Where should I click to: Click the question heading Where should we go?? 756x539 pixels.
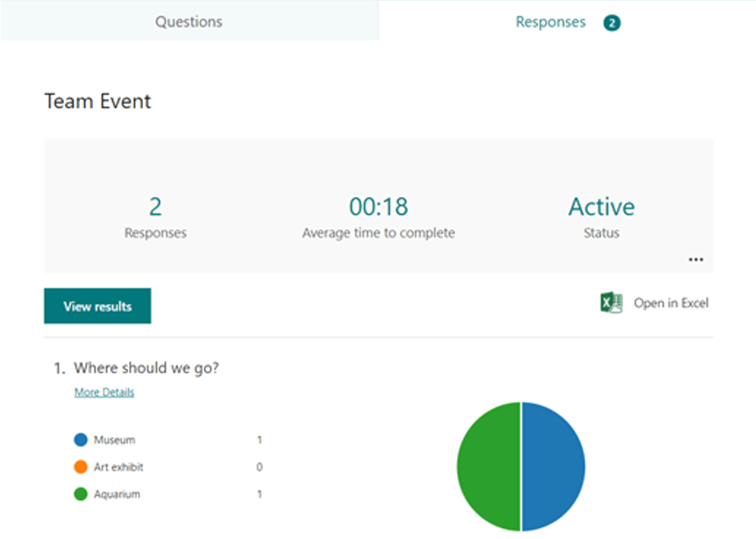(x=146, y=368)
